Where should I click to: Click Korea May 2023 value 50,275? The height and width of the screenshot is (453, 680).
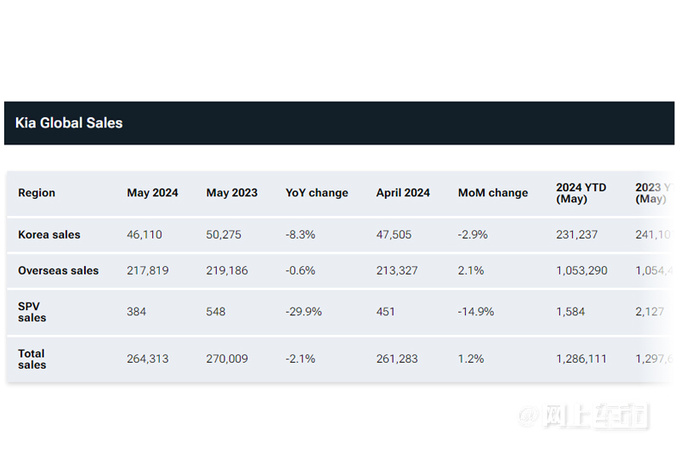224,235
